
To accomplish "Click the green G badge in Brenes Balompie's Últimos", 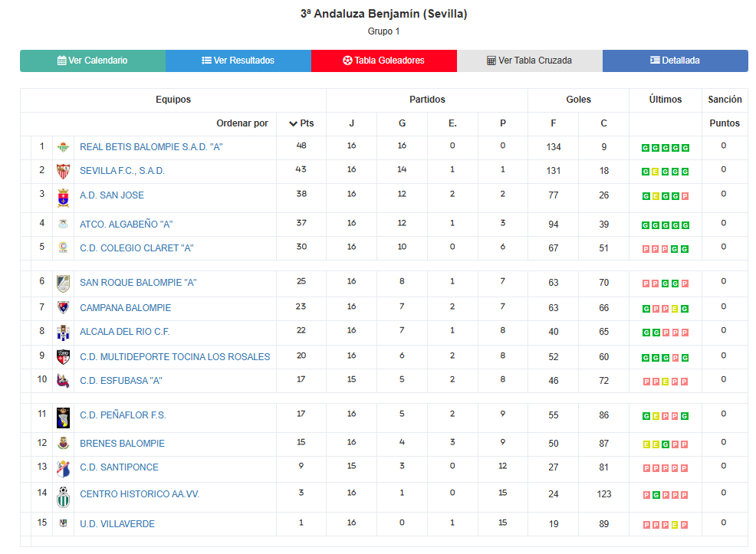I will click(666, 444).
